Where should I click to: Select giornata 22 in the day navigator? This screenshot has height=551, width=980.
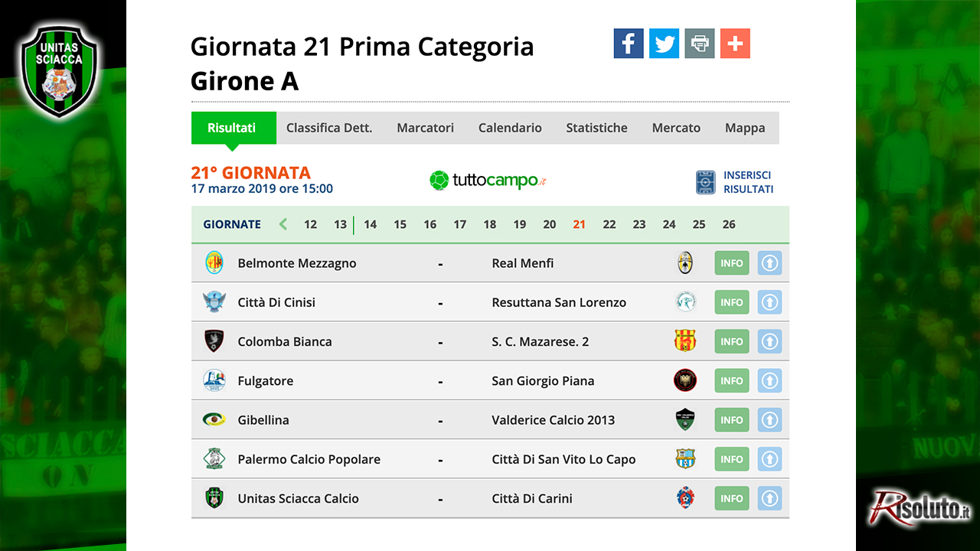click(609, 224)
